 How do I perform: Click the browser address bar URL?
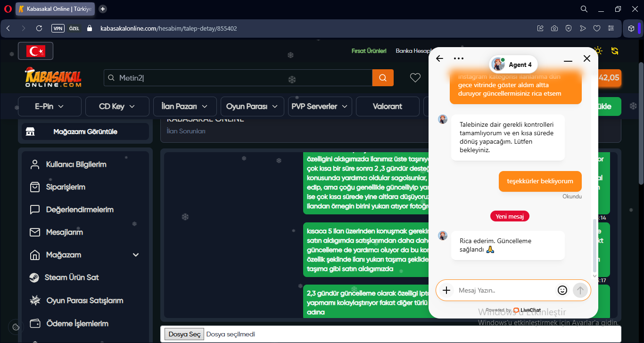click(168, 28)
